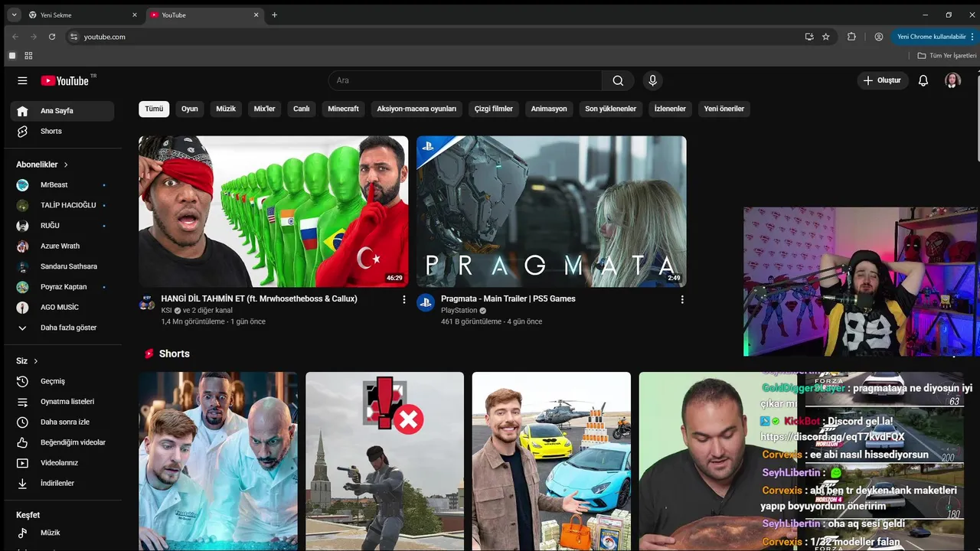This screenshot has height=551, width=980.
Task: Open more options for KSI video
Action: point(404,299)
